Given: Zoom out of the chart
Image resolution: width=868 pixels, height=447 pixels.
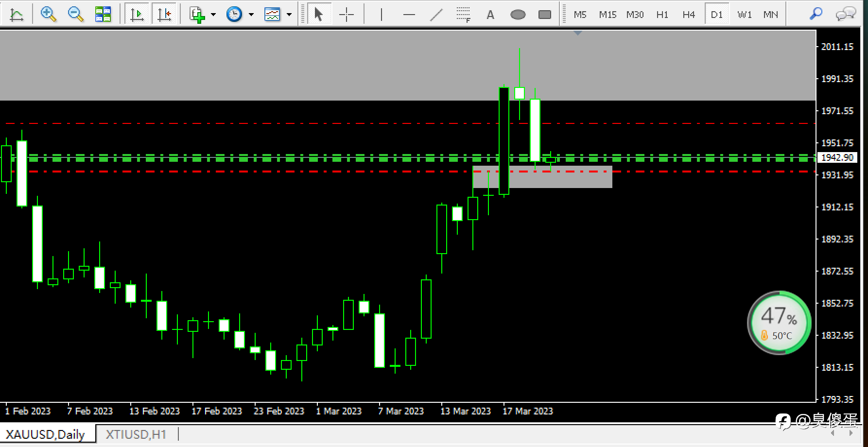Looking at the screenshot, I should tap(75, 15).
